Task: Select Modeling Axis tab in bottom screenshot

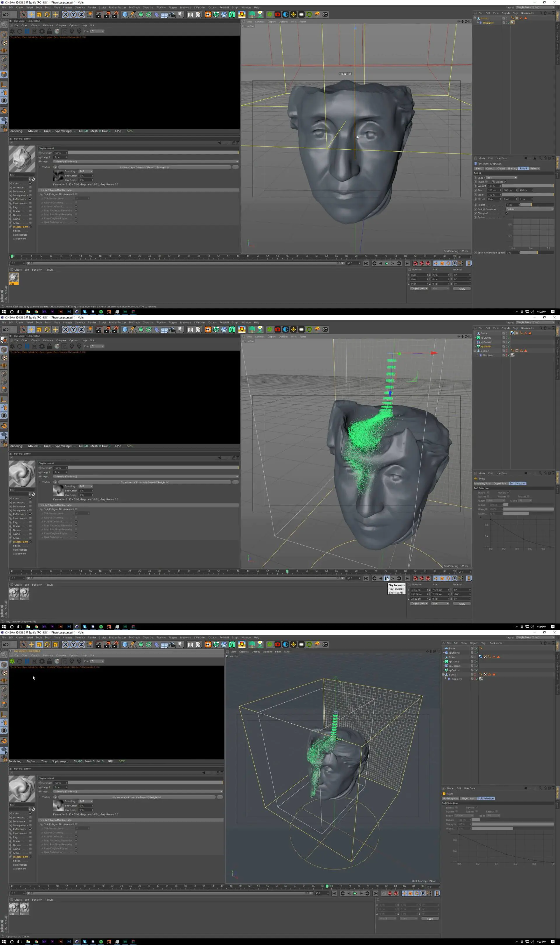Action: coord(450,799)
